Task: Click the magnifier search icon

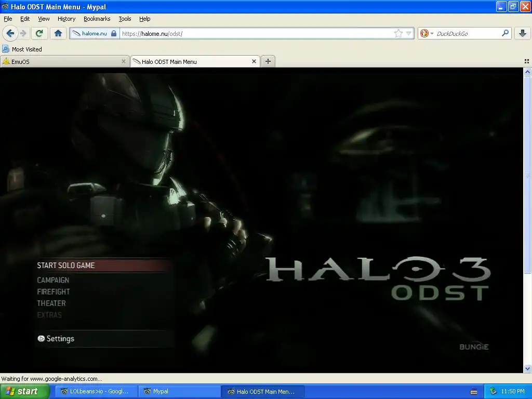Action: [505, 33]
